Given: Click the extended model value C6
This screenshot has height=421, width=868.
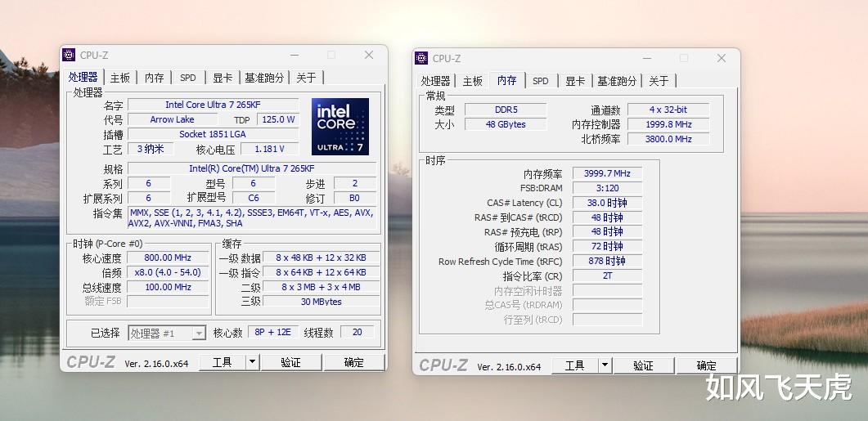Looking at the screenshot, I should (x=254, y=198).
